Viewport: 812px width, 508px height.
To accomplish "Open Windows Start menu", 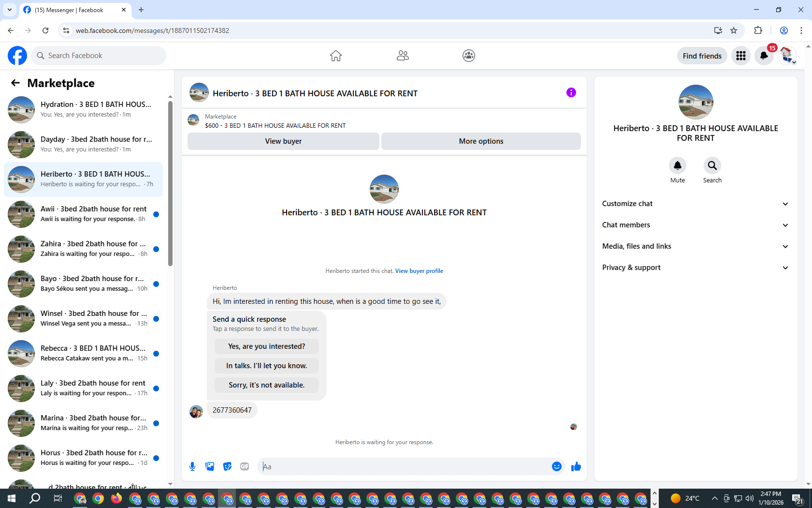I will 12,498.
